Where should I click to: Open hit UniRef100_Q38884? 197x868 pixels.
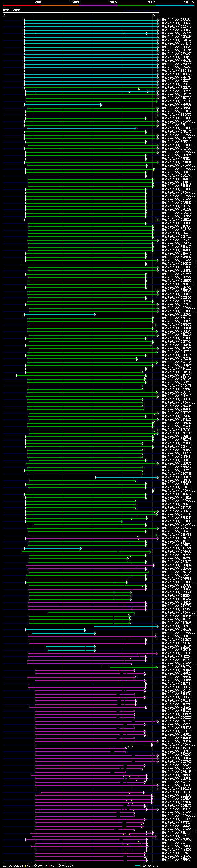pos(177,20)
